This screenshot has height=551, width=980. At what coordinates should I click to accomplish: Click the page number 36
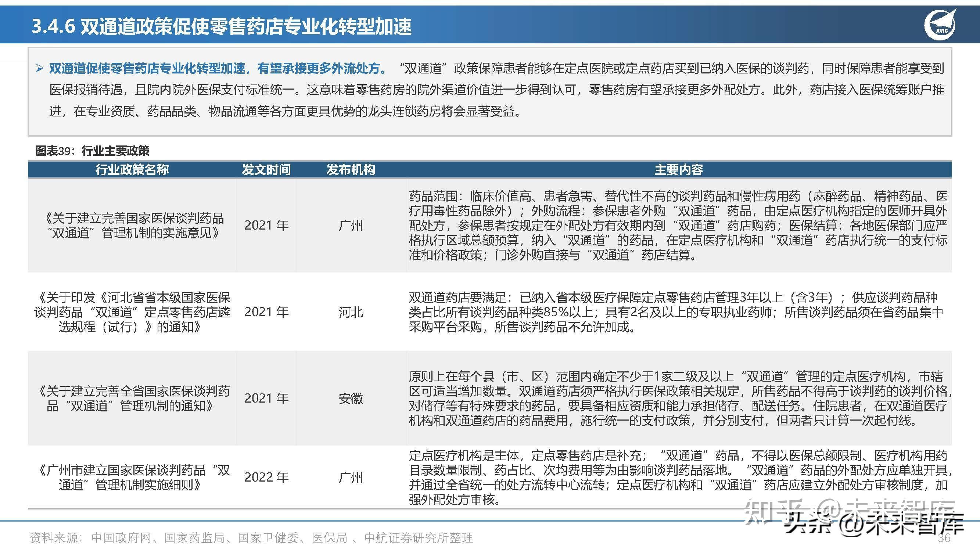[x=944, y=538]
